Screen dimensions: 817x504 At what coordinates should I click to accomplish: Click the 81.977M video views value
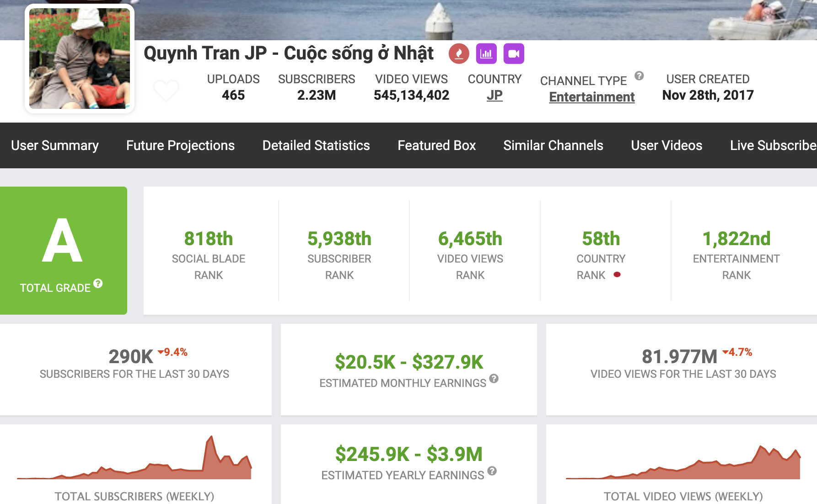click(680, 357)
